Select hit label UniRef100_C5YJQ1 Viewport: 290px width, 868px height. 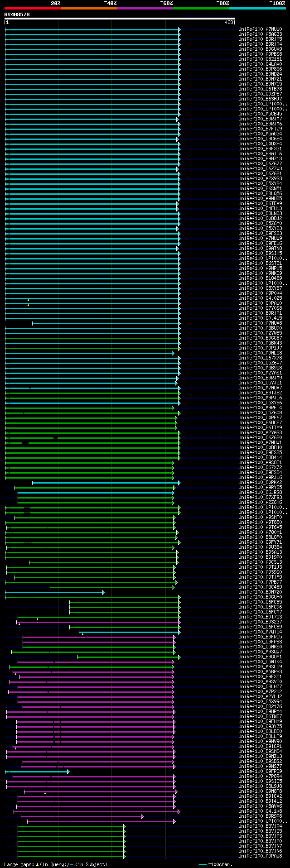click(260, 383)
